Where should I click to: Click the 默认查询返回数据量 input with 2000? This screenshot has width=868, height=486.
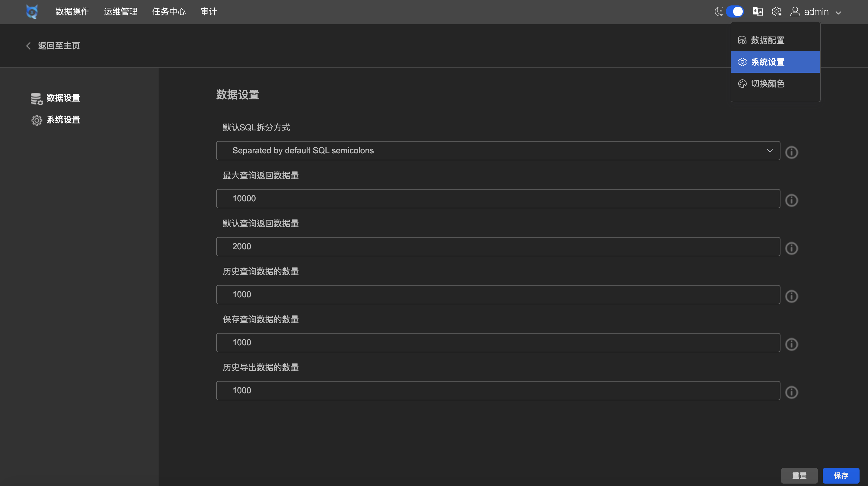(x=498, y=247)
